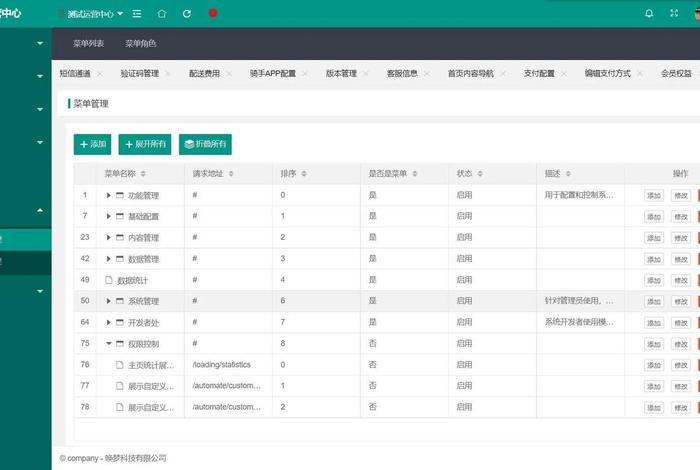
Task: Expand the 功能管理 tree row
Action: click(x=109, y=195)
